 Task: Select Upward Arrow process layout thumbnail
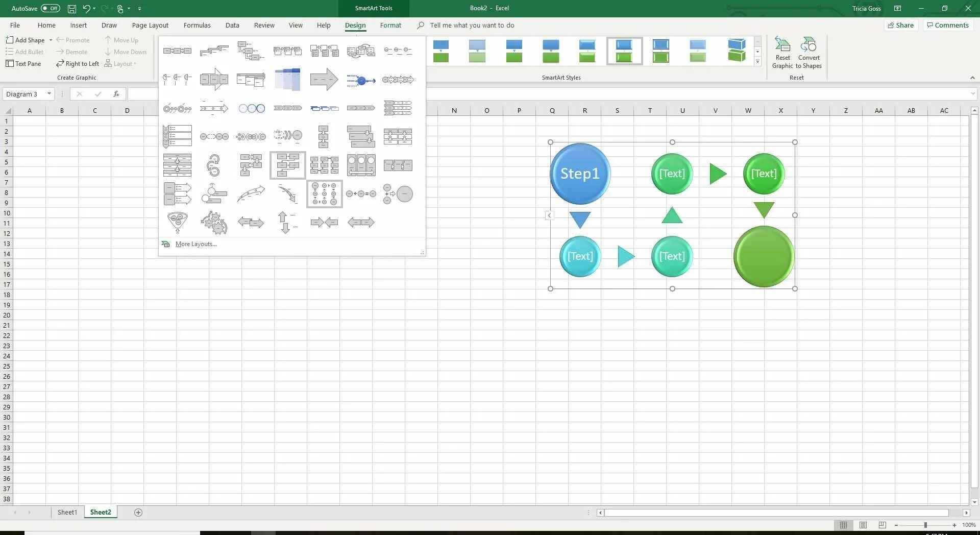[x=251, y=194]
